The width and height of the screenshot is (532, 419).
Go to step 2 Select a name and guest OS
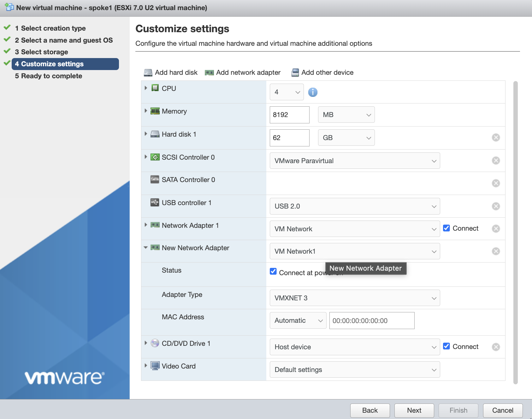point(64,40)
